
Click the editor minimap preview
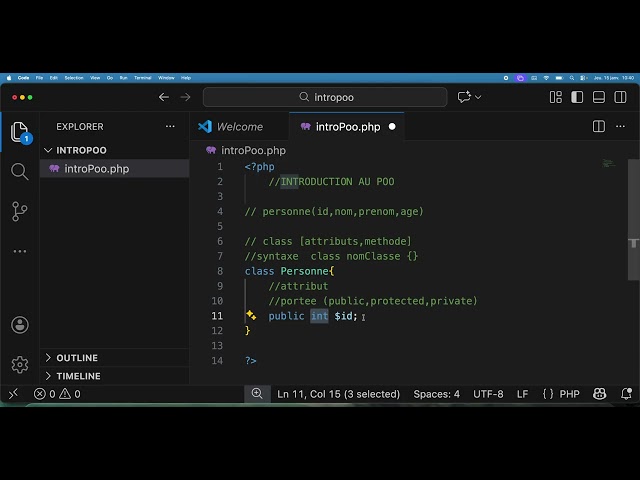[609, 163]
